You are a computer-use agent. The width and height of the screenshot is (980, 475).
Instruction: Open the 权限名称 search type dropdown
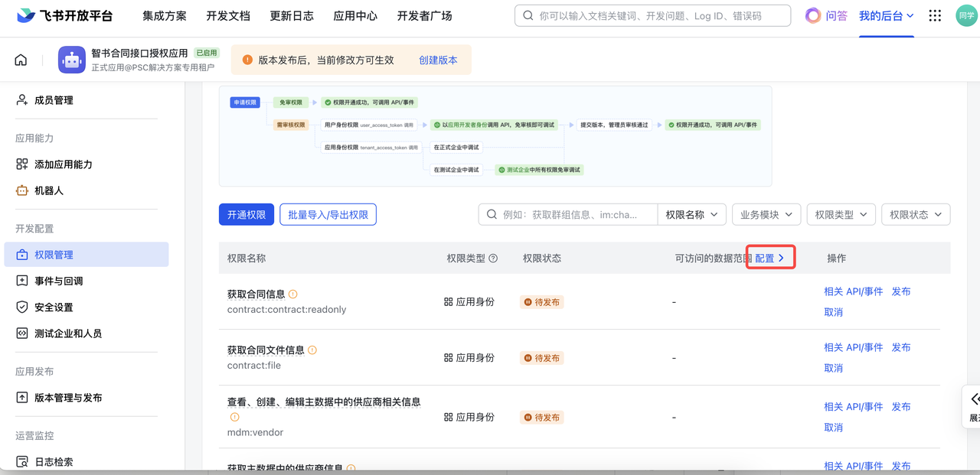tap(692, 215)
